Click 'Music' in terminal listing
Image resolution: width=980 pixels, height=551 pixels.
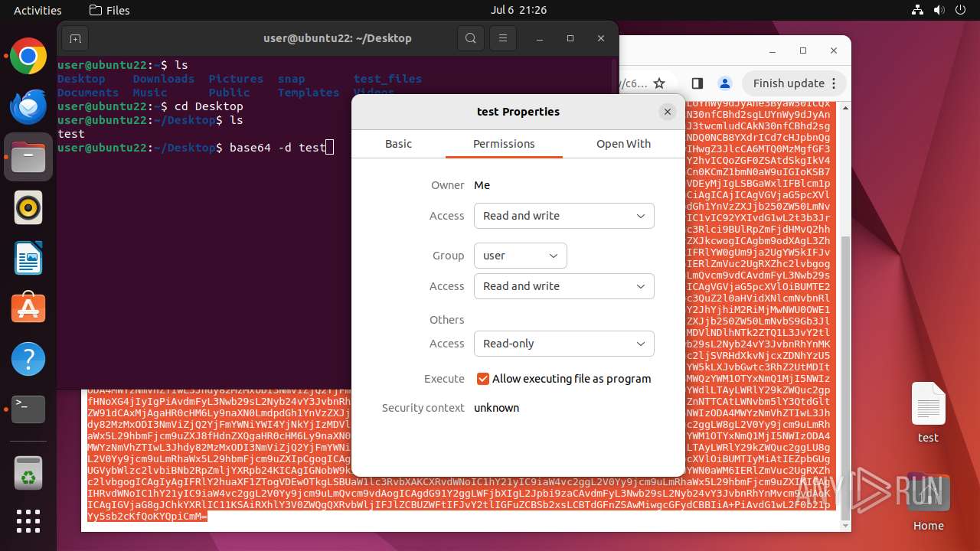(150, 93)
